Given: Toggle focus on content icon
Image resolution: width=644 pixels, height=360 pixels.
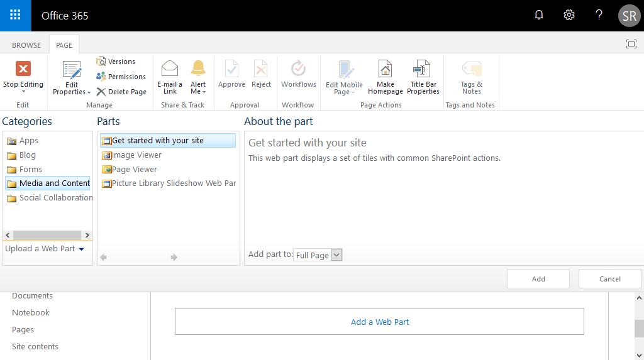Looking at the screenshot, I should click(x=631, y=44).
